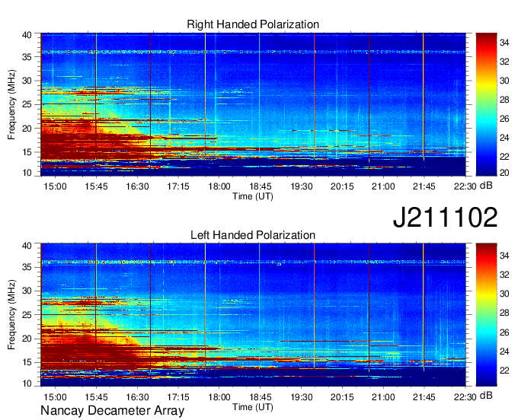518x420 pixels.
Task: Click 16:30 tick label under Right Handed plot
Action: [137, 186]
